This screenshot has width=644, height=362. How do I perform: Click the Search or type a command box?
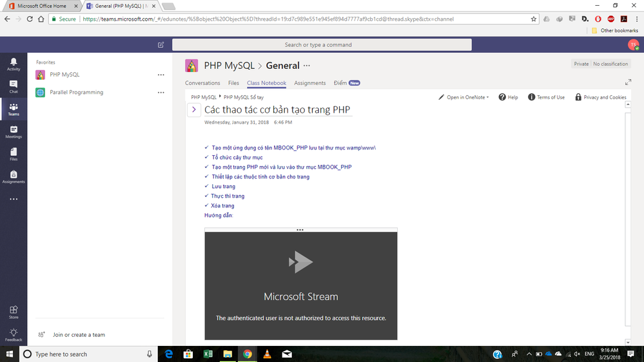322,44
